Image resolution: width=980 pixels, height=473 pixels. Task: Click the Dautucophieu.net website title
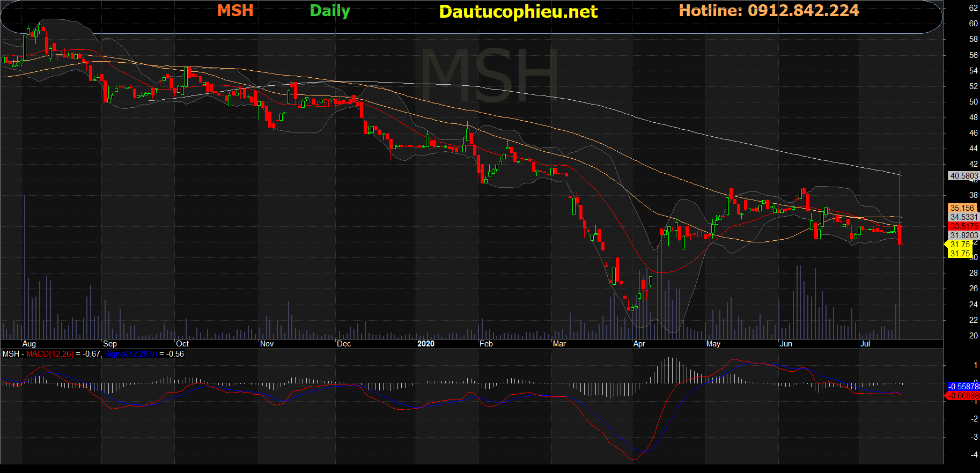[x=518, y=12]
